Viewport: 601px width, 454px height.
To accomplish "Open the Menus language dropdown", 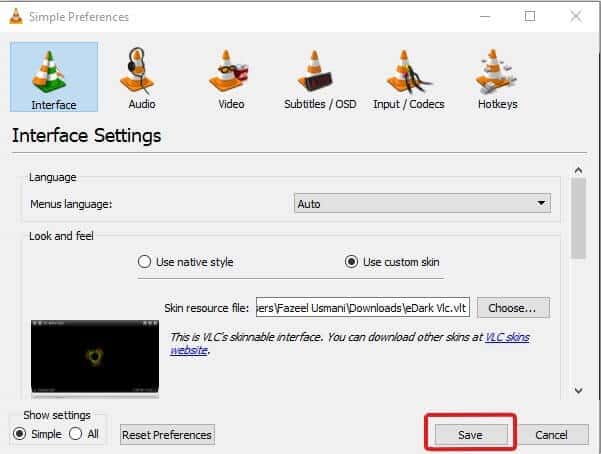I will click(422, 203).
